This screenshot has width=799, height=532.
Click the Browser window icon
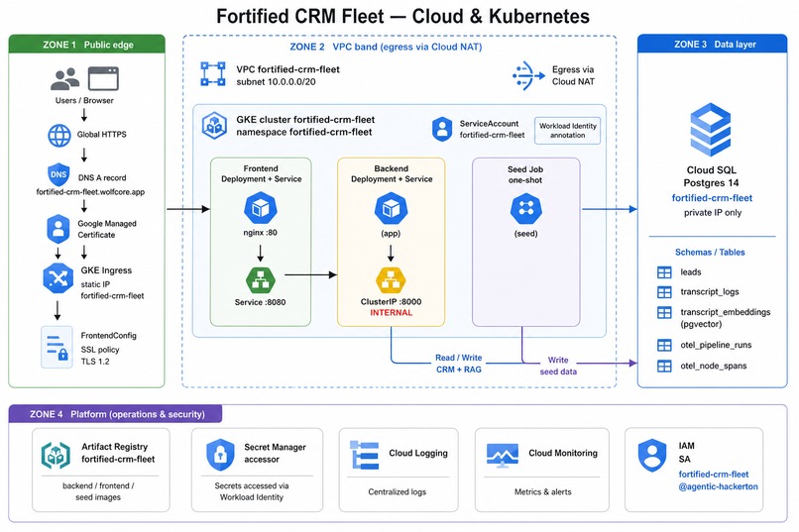[x=103, y=78]
